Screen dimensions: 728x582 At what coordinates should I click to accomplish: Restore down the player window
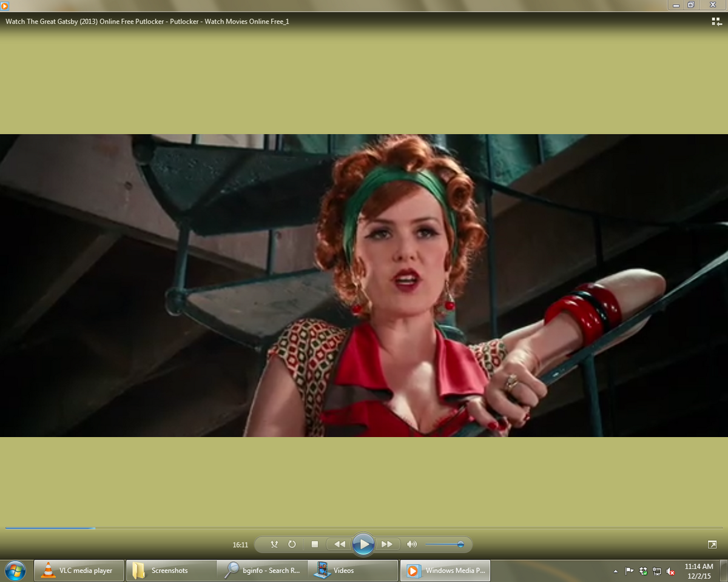coord(690,5)
